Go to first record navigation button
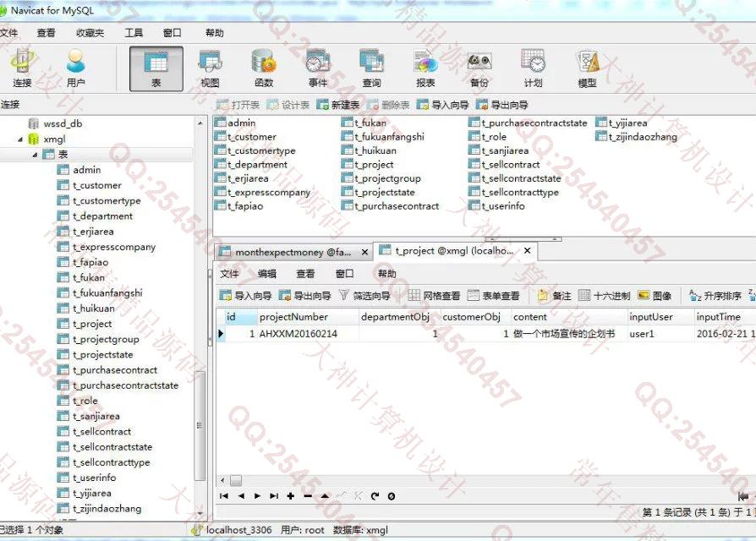The width and height of the screenshot is (756, 541). pos(224,495)
